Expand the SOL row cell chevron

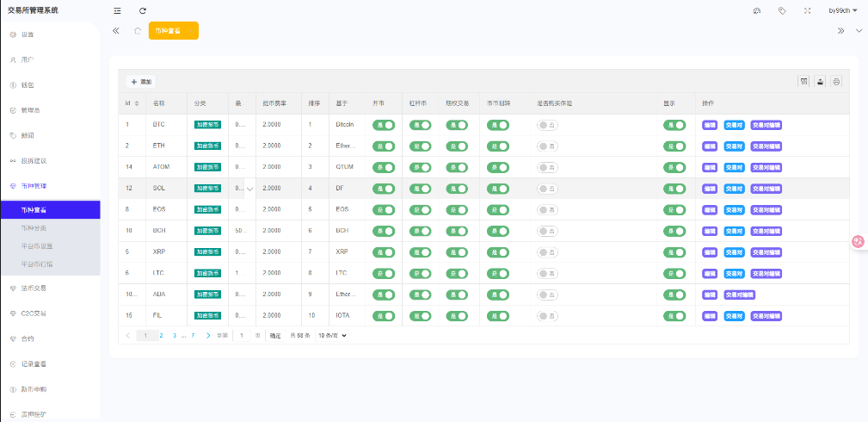click(249, 189)
